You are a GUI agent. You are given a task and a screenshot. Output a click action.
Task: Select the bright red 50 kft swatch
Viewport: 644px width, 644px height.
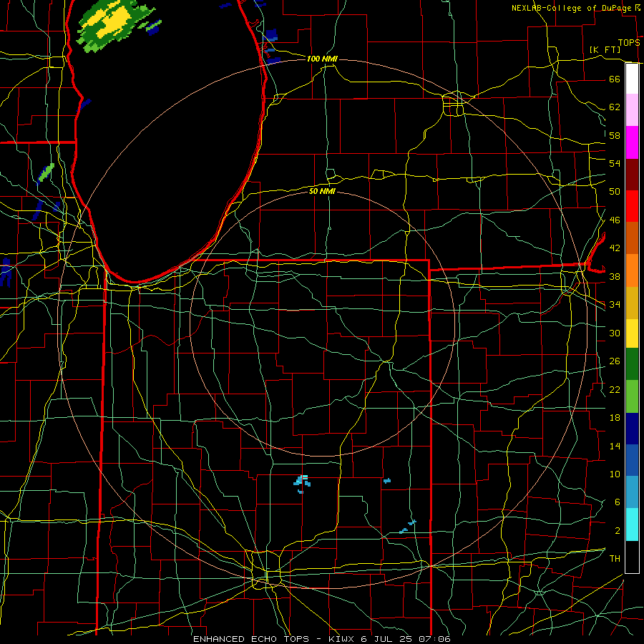coord(632,206)
